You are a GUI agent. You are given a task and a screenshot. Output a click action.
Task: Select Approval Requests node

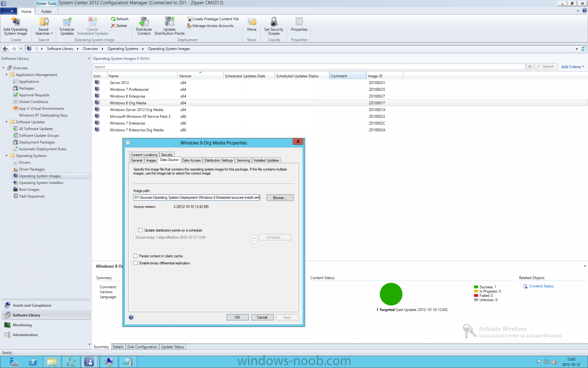point(31,95)
